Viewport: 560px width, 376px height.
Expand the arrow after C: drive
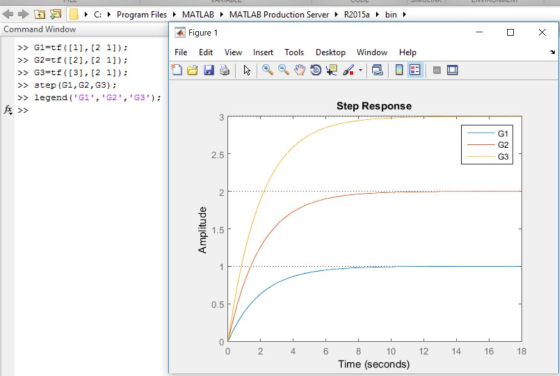point(109,15)
